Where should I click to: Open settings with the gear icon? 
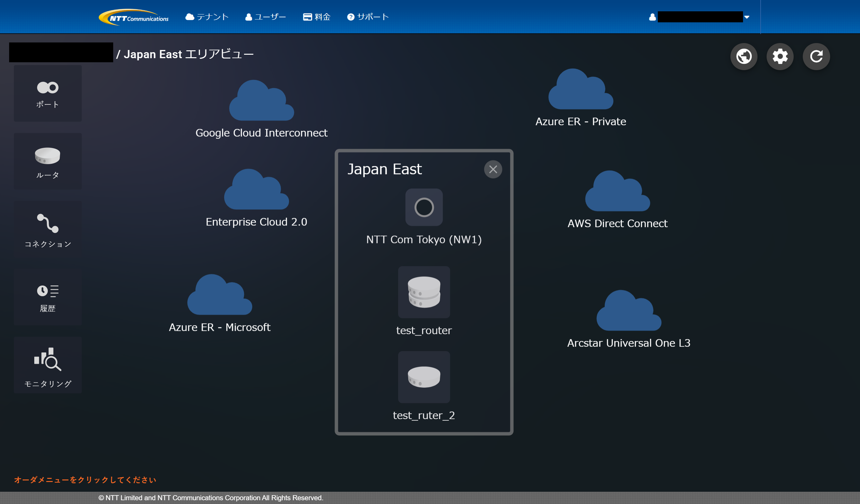click(780, 56)
